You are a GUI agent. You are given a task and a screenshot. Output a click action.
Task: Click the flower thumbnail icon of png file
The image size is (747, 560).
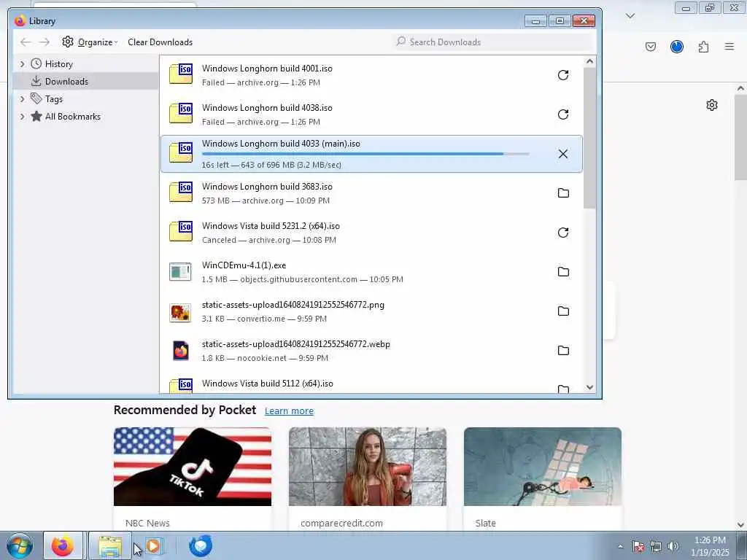(x=181, y=312)
